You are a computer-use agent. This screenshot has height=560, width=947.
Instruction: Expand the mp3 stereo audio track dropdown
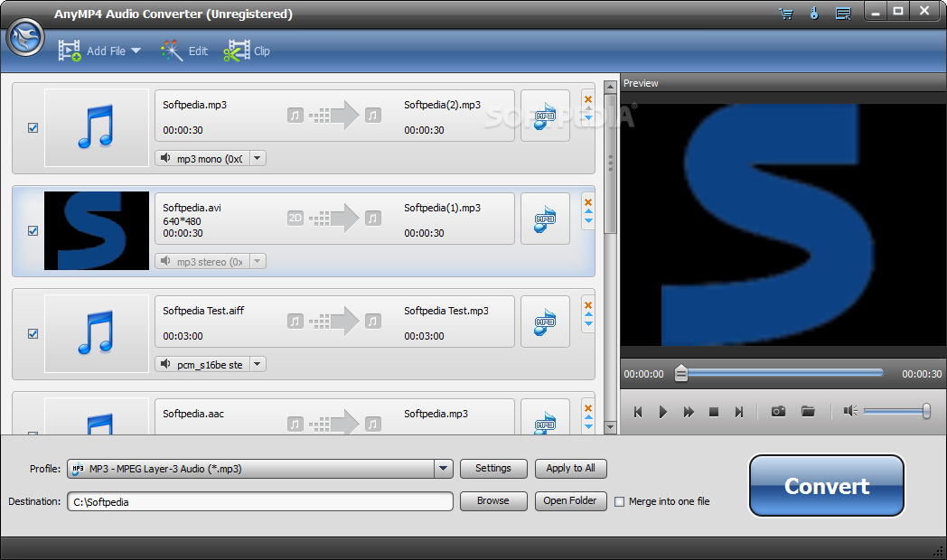[258, 261]
